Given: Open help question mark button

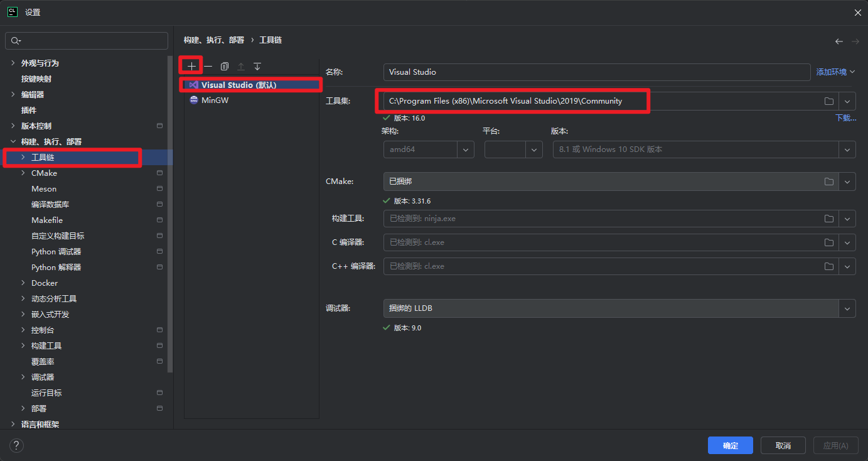Looking at the screenshot, I should (x=16, y=445).
